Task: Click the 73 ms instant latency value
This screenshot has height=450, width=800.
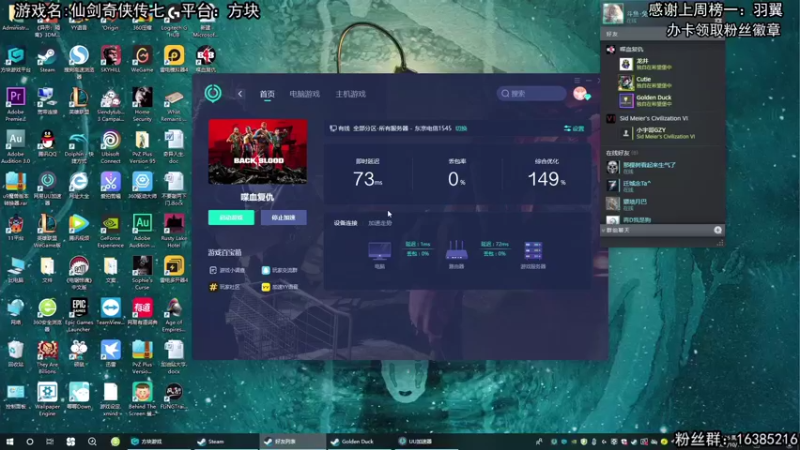Action: 367,179
